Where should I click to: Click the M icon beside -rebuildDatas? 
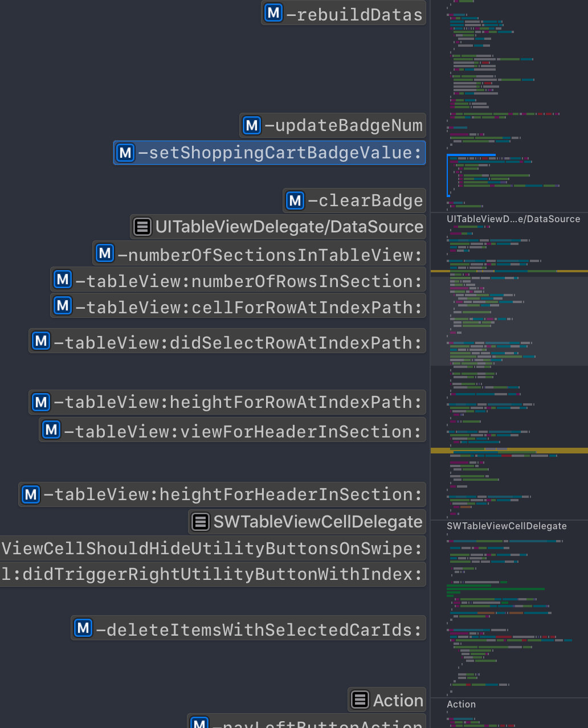(x=274, y=12)
